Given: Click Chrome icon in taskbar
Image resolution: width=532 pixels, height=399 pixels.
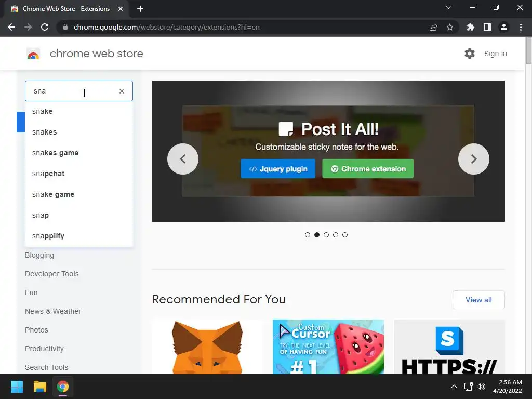Looking at the screenshot, I should point(63,387).
